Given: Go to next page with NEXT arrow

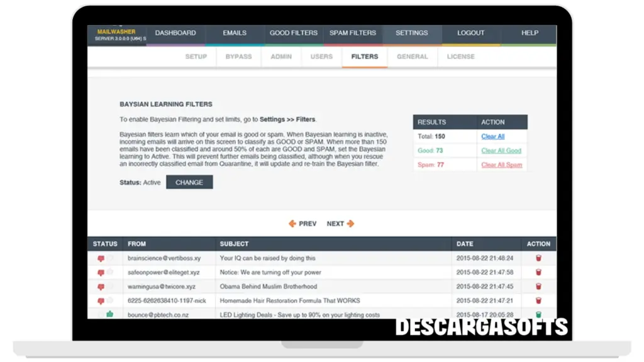Looking at the screenshot, I should (340, 224).
